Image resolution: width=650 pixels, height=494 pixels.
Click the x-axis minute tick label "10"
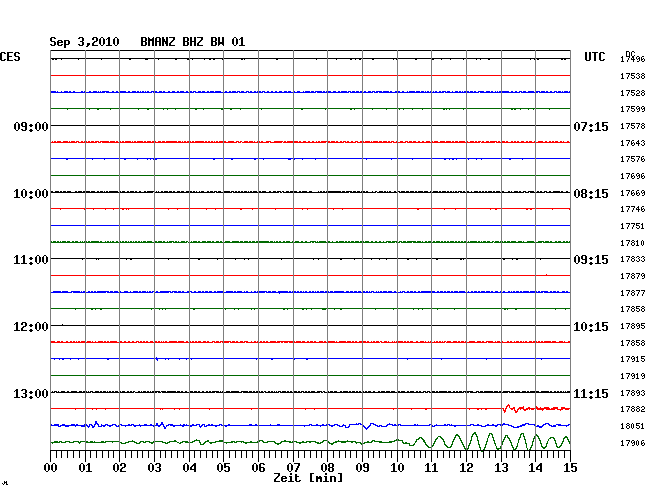point(397,468)
